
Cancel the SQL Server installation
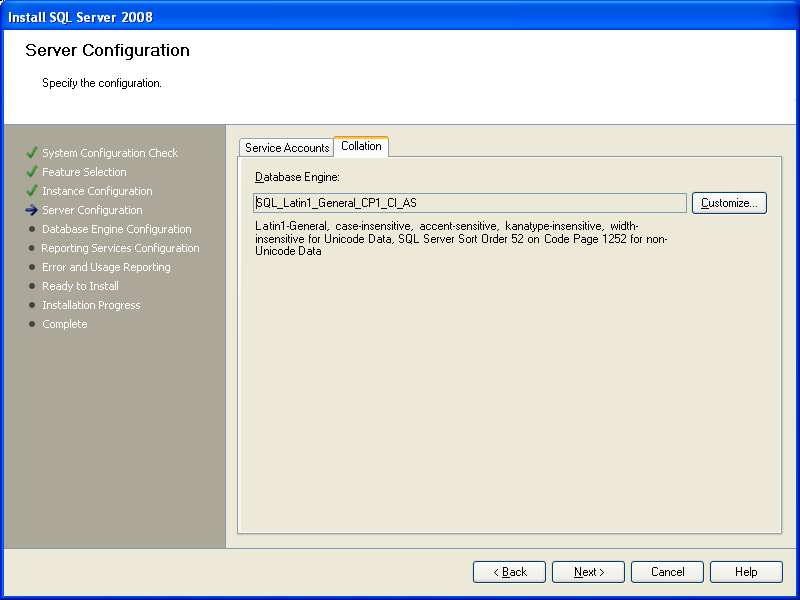coord(667,572)
